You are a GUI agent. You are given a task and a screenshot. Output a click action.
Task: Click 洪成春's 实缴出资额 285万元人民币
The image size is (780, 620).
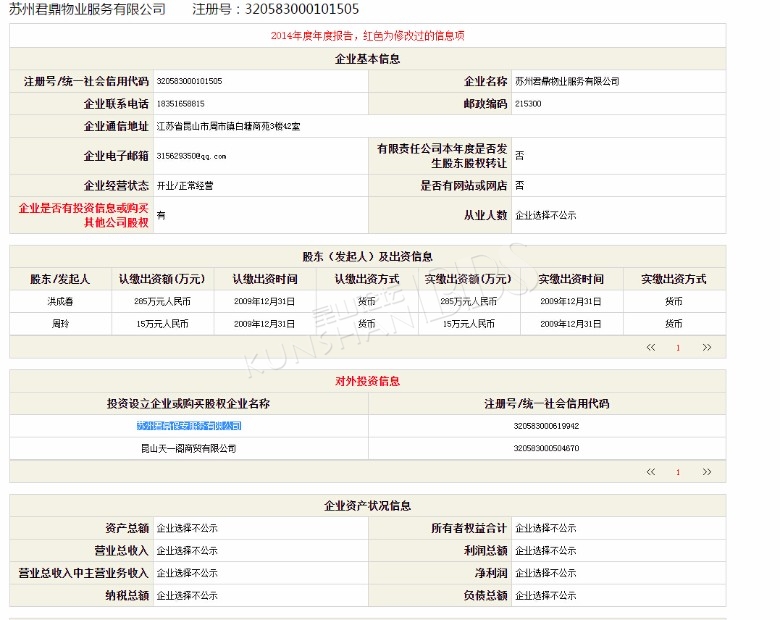[x=469, y=302]
